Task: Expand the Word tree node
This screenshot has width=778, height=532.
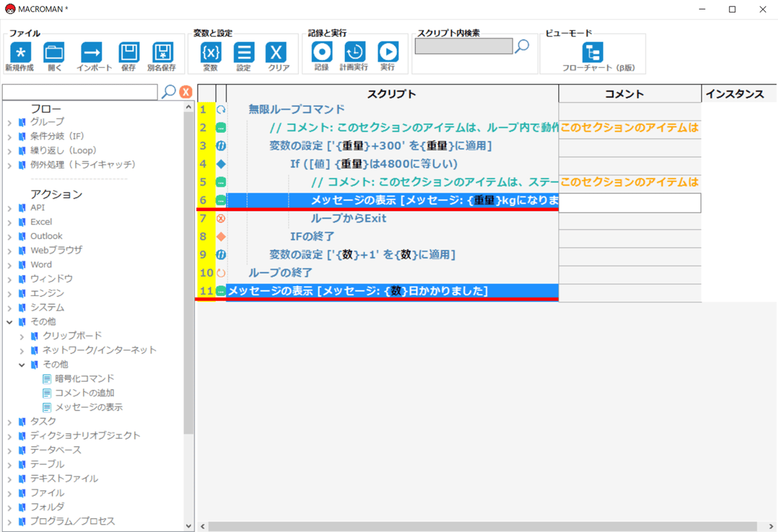Action: 10,264
